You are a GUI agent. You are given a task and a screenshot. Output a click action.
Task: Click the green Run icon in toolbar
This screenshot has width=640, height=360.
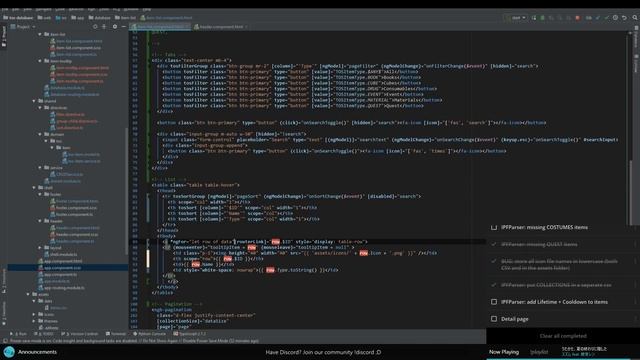coord(542,18)
